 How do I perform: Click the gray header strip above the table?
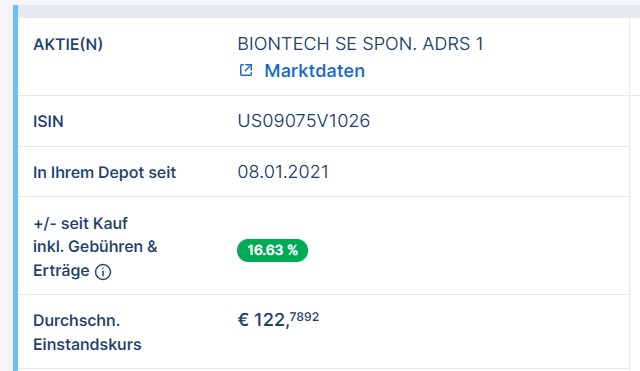click(x=329, y=11)
